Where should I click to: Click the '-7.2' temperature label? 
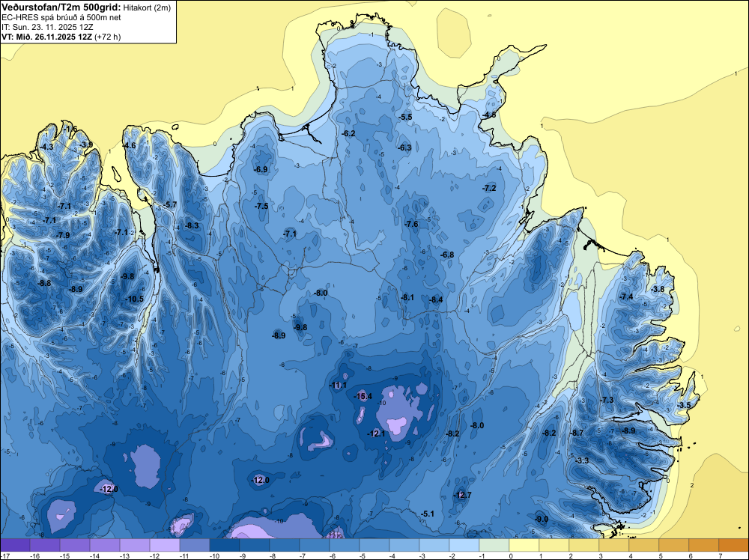coord(489,188)
